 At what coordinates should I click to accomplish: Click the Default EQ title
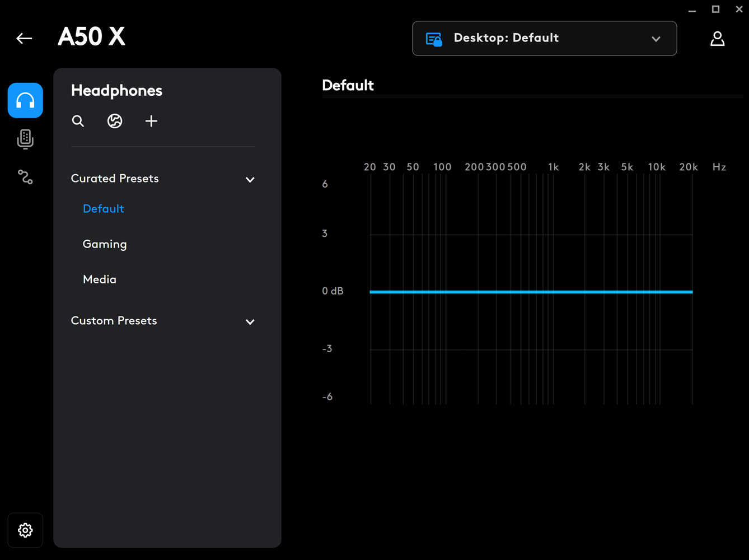click(348, 85)
